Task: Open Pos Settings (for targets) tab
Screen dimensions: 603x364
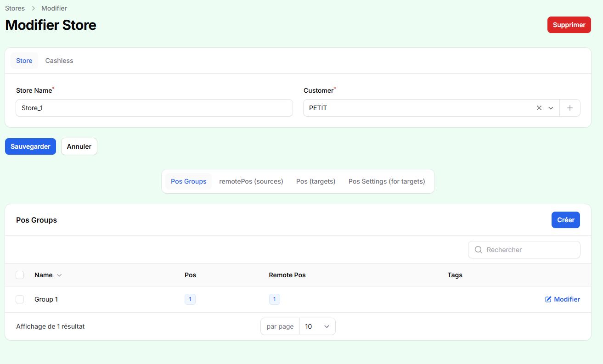Action: 387,181
